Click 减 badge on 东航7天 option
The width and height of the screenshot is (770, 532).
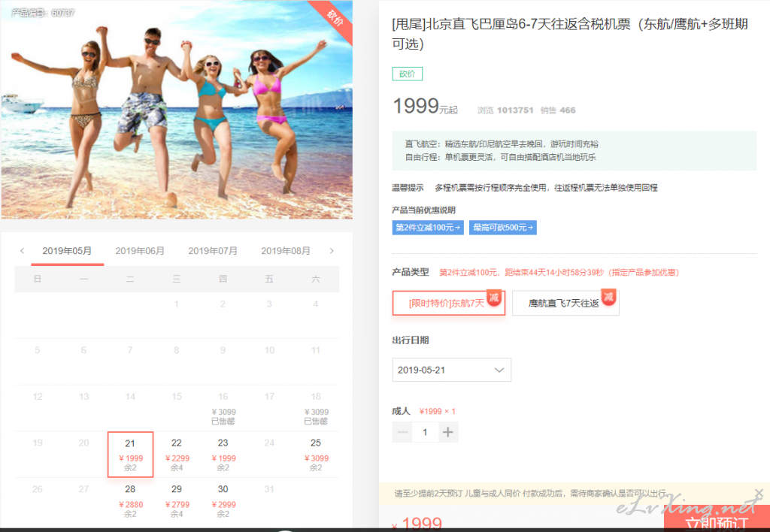495,297
